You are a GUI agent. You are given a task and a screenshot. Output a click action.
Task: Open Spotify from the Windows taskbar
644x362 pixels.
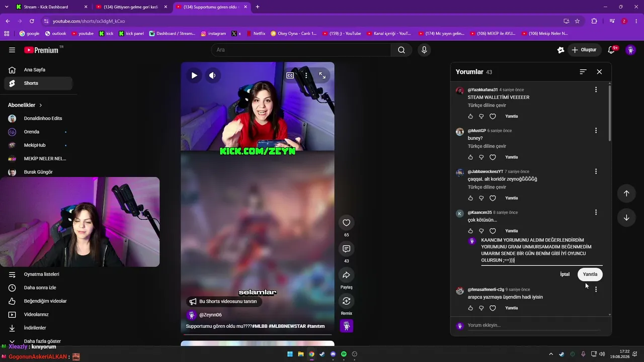(x=344, y=354)
